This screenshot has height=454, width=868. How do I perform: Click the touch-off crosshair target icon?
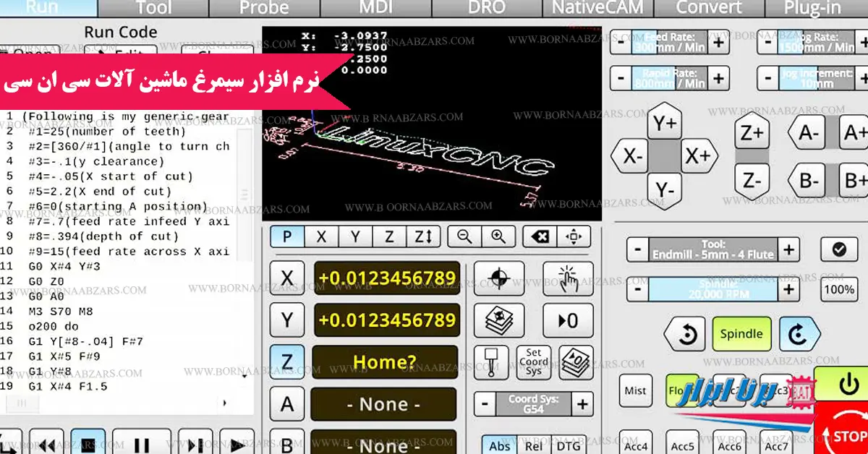tap(500, 278)
